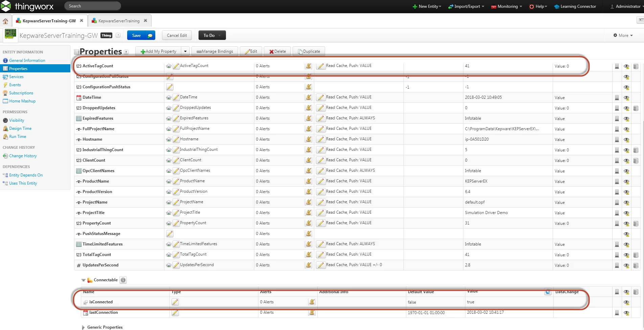The image size is (644, 330).
Task: Open the Help dropdown
Action: click(538, 6)
